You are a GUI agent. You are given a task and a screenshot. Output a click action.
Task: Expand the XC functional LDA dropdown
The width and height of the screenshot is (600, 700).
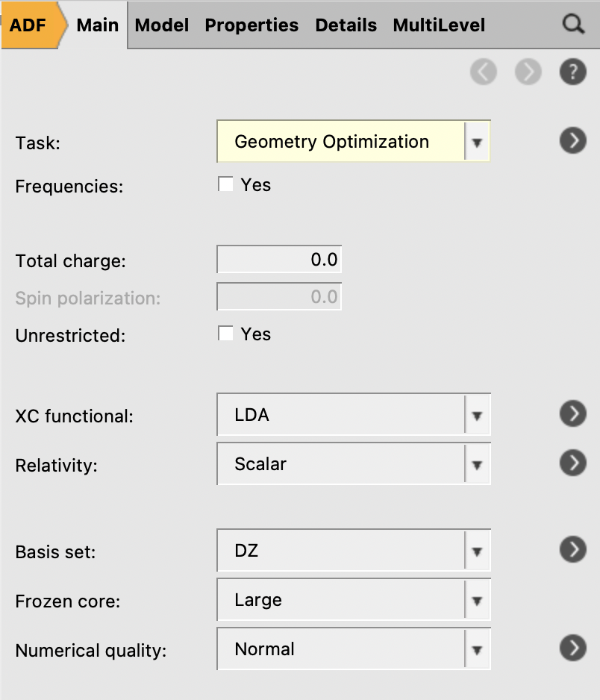[x=354, y=415]
